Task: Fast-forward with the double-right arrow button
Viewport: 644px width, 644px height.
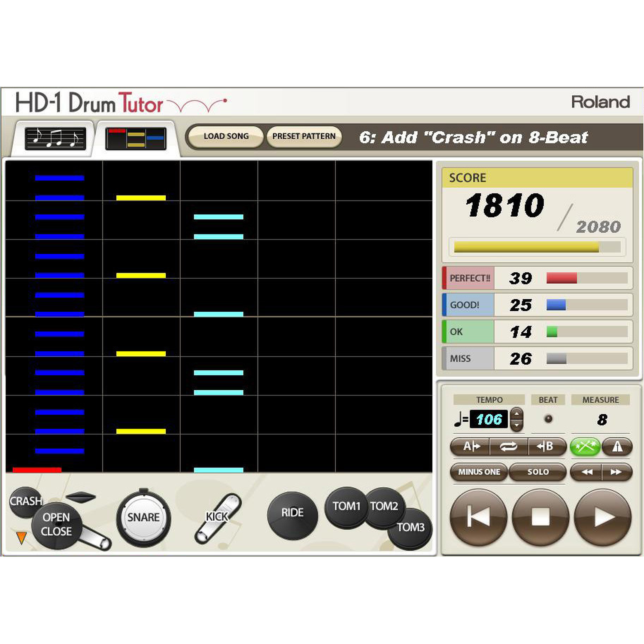Action: click(x=617, y=471)
